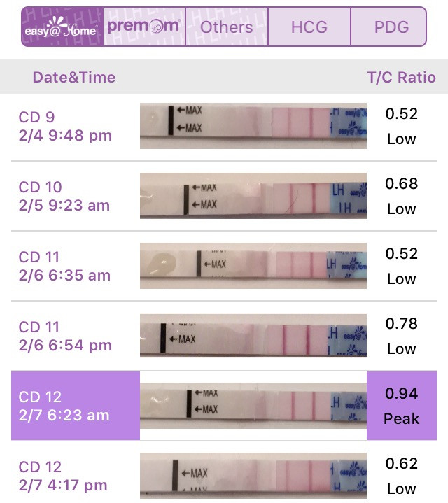Open the Others test strip tab
The height and width of the screenshot is (503, 448).
pos(227,27)
